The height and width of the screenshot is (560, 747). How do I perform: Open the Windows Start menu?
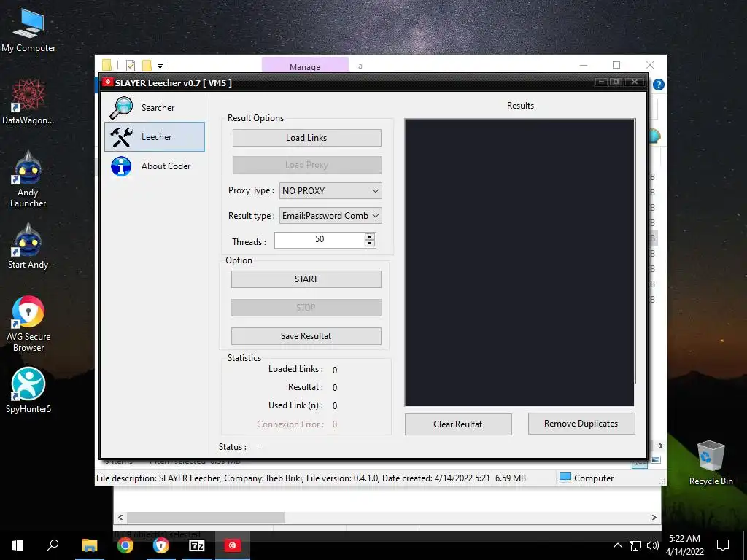tap(18, 545)
